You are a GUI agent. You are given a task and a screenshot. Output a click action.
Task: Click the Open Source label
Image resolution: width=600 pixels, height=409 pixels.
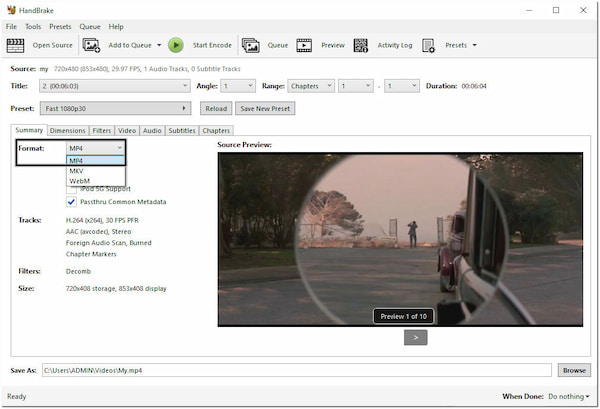52,45
